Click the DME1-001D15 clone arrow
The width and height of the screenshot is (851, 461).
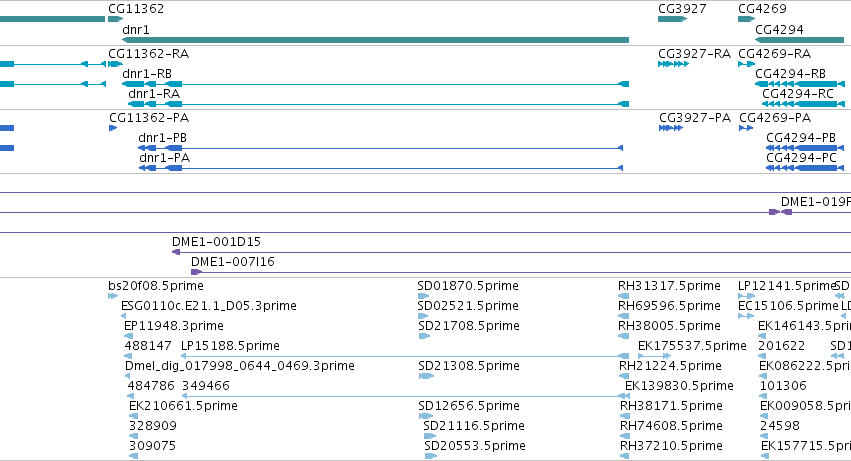point(176,252)
